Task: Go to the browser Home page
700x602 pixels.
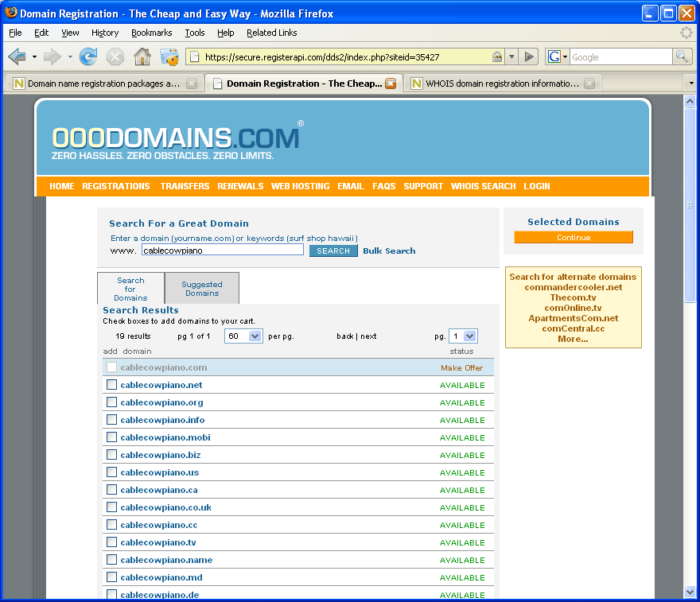Action: pyautogui.click(x=142, y=56)
